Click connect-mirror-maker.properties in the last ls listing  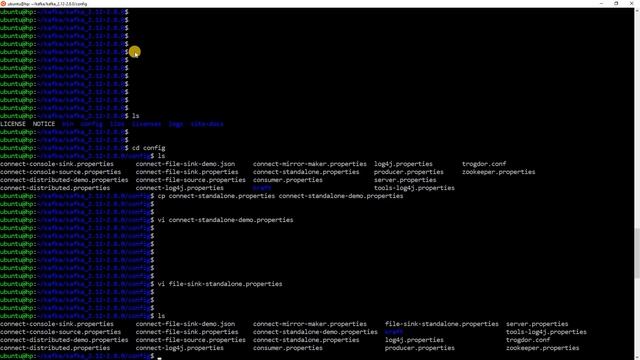coord(310,324)
